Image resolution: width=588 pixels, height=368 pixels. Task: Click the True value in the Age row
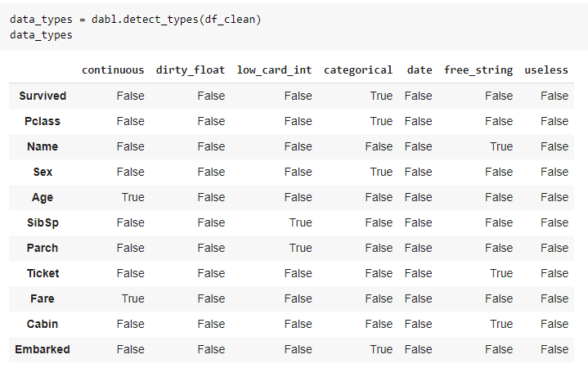pyautogui.click(x=132, y=197)
